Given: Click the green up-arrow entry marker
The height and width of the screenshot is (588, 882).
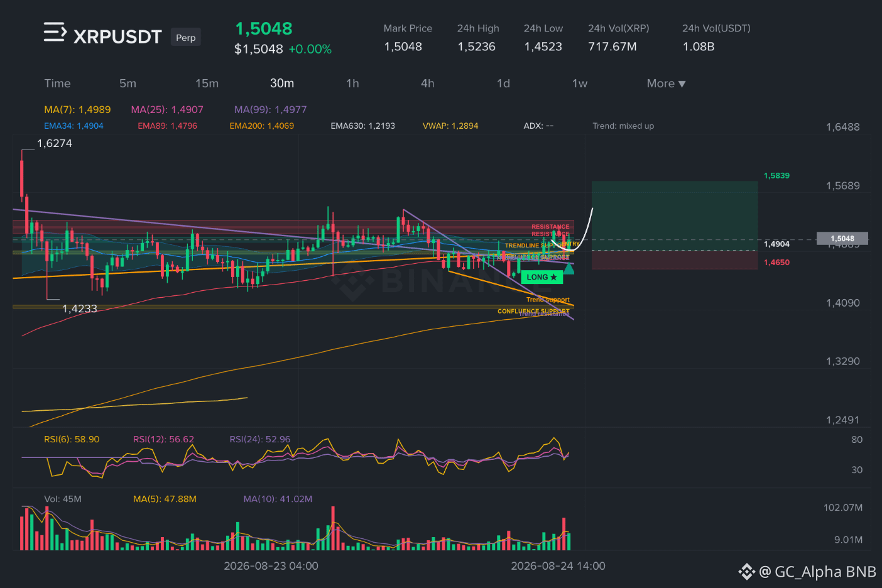Looking at the screenshot, I should click(x=569, y=269).
